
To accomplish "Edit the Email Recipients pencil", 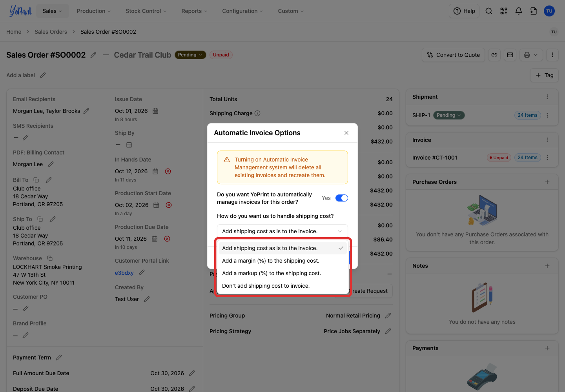I will point(86,111).
